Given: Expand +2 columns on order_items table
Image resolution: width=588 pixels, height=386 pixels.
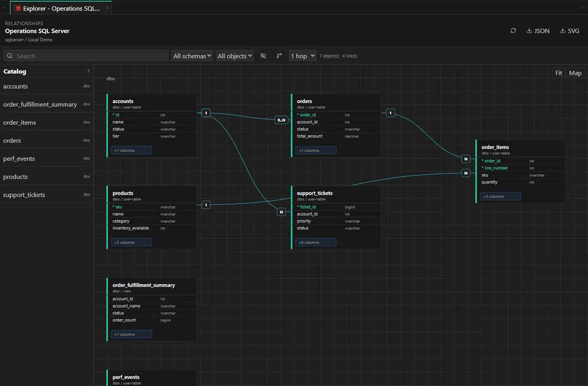Looking at the screenshot, I should pyautogui.click(x=501, y=196).
